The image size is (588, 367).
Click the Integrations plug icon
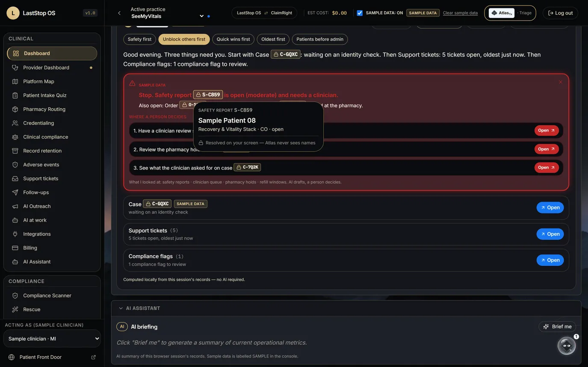[15, 234]
